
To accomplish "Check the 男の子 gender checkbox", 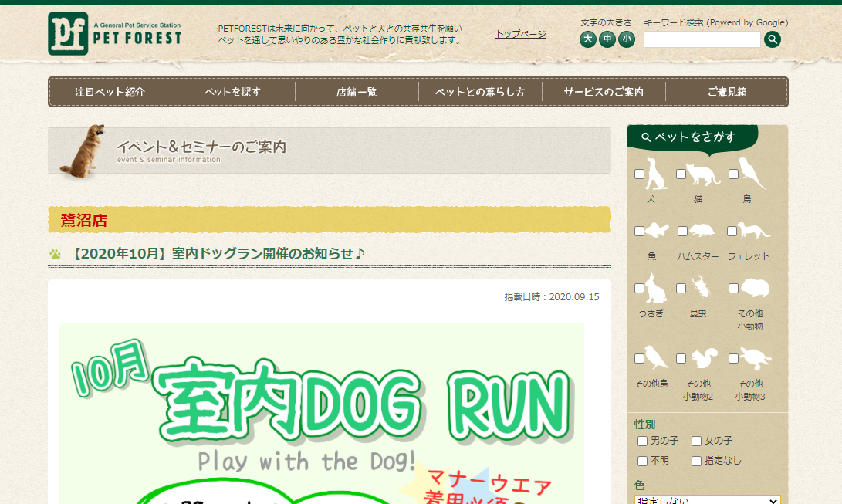I will click(x=642, y=441).
